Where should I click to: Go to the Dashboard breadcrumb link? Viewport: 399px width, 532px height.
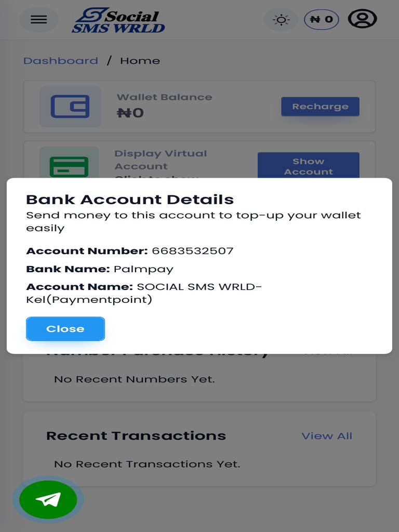tap(61, 61)
